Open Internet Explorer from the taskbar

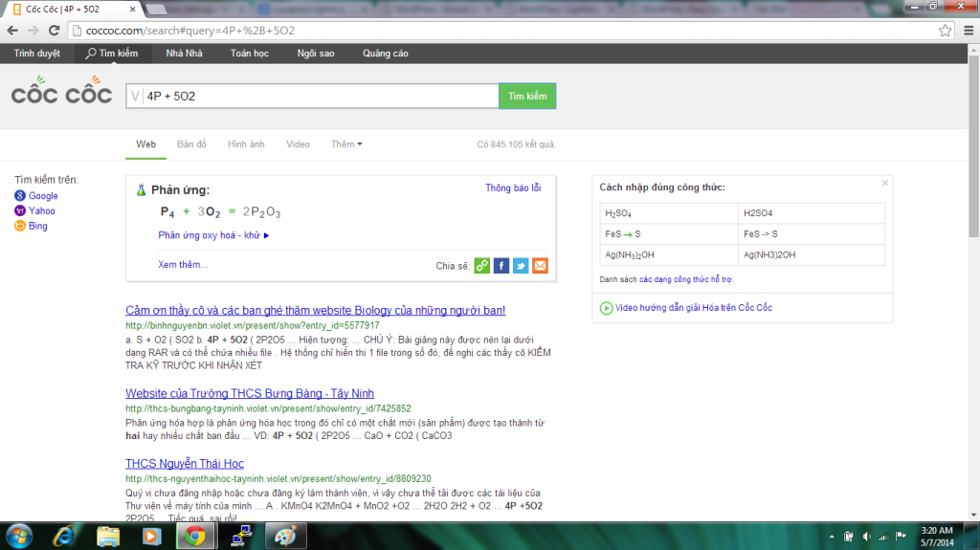(x=64, y=537)
